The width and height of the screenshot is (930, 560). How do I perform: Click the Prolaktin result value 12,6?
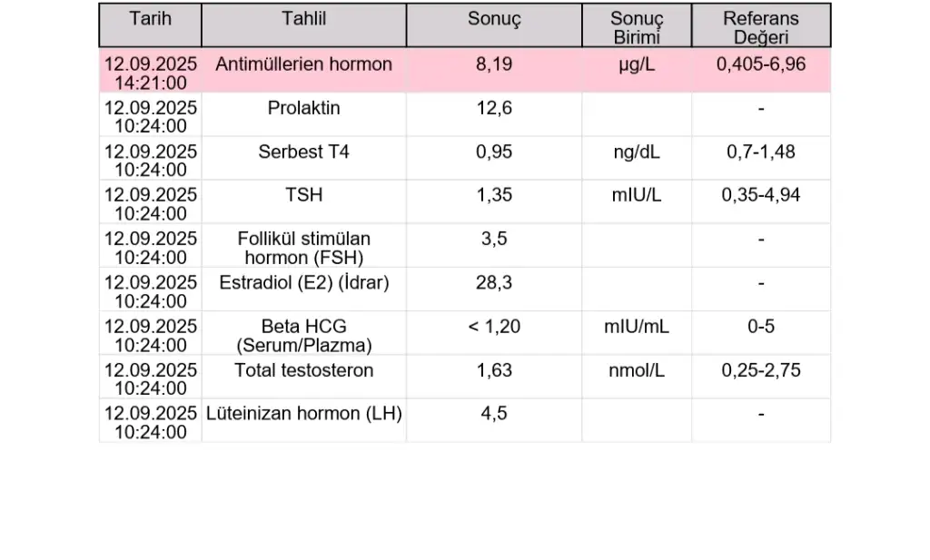494,108
